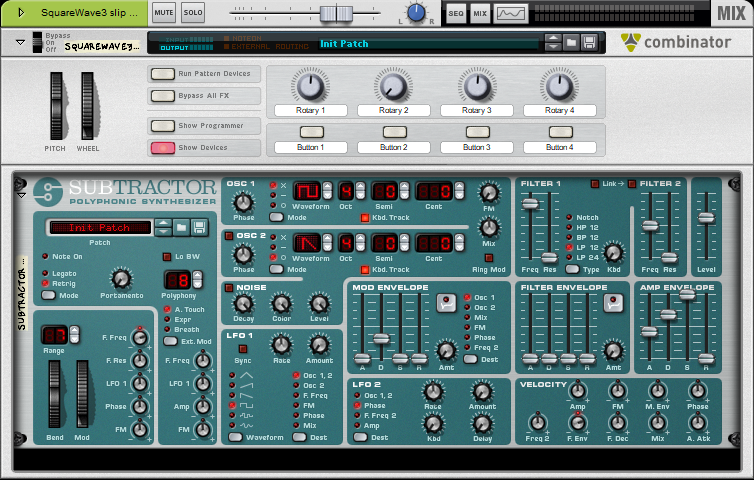The image size is (754, 480).
Task: Click the Filter Envelope invert icon button
Action: (613, 303)
